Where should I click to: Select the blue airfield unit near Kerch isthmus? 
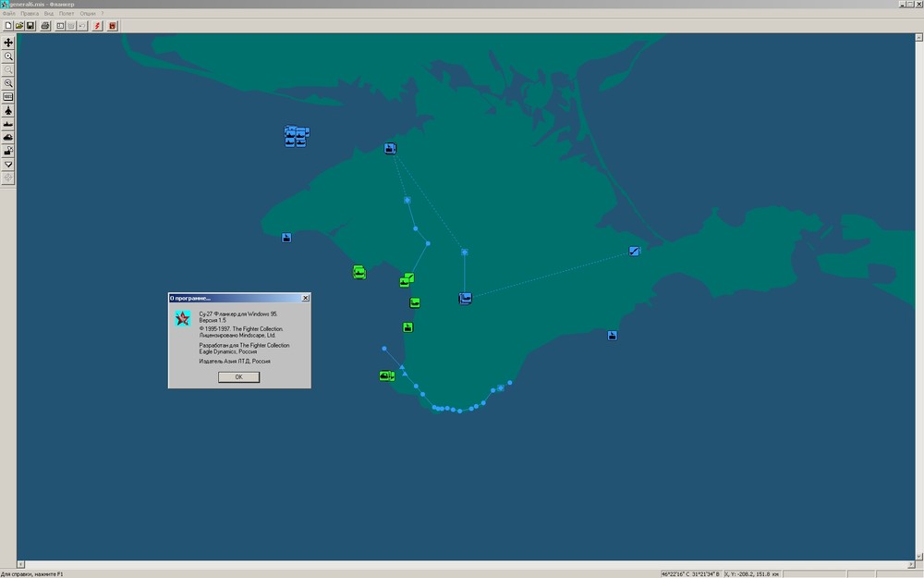pos(634,252)
